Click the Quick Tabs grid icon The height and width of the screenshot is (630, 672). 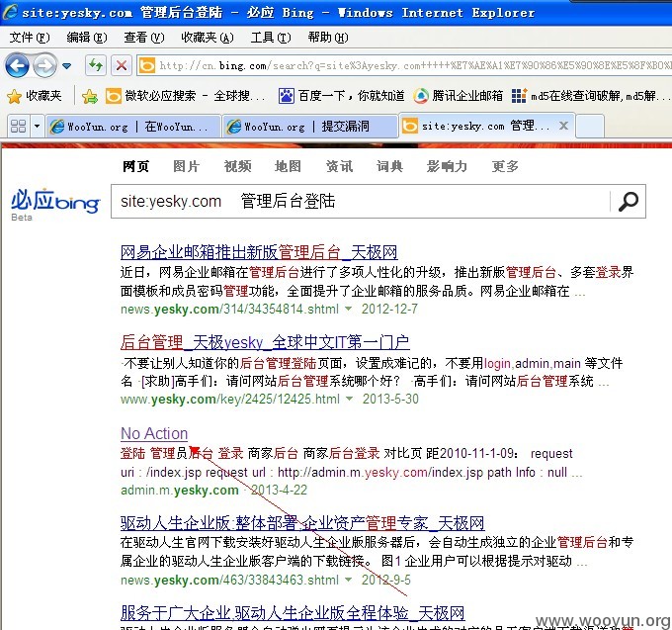(x=19, y=126)
